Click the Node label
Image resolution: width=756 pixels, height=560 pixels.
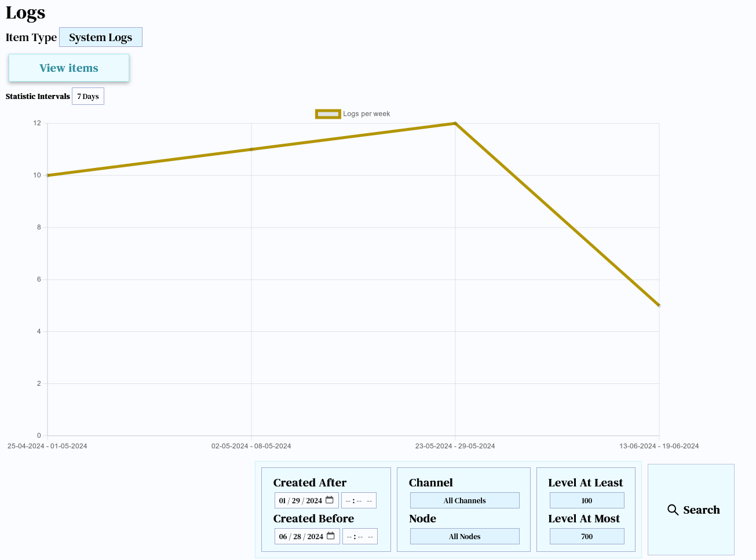423,518
